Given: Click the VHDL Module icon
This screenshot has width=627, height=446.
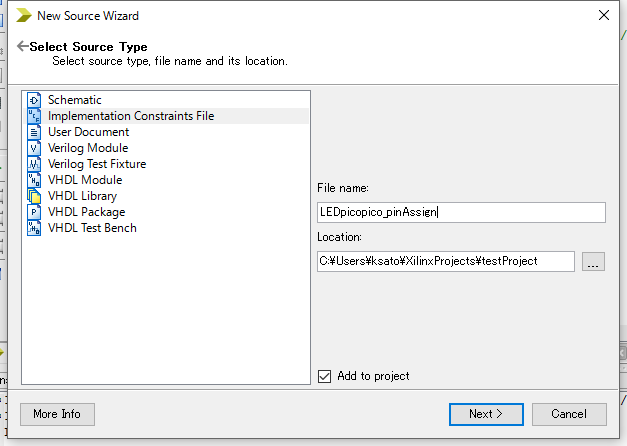Looking at the screenshot, I should click(34, 180).
